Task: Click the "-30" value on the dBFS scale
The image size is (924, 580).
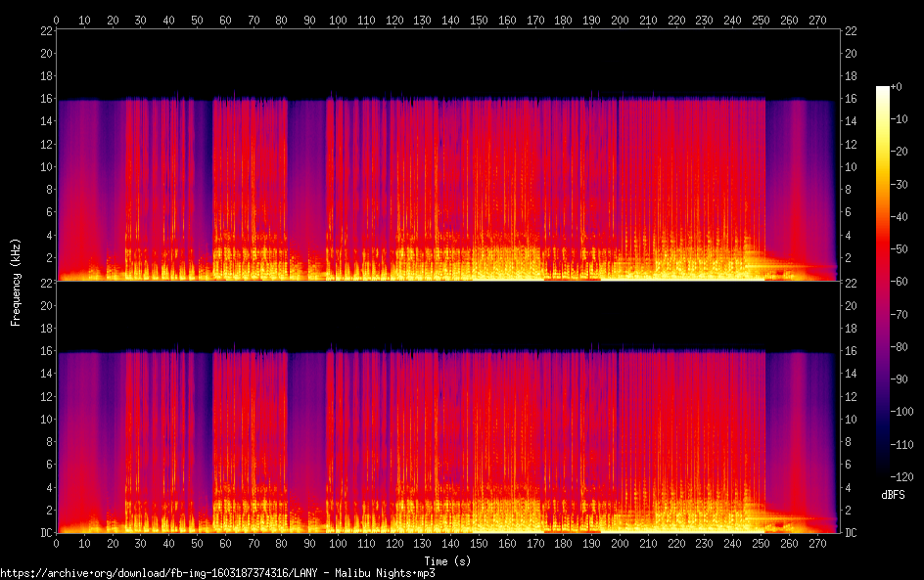Action: (900, 184)
